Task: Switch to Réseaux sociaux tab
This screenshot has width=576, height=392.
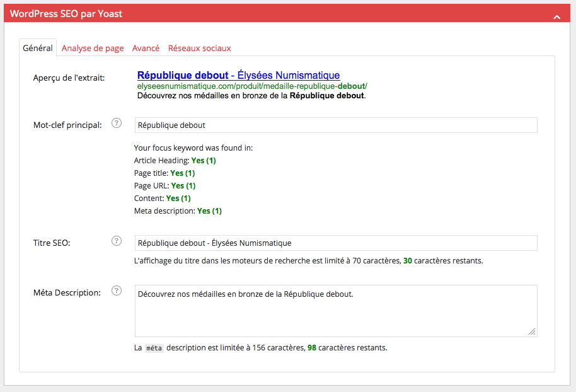Action: point(200,48)
